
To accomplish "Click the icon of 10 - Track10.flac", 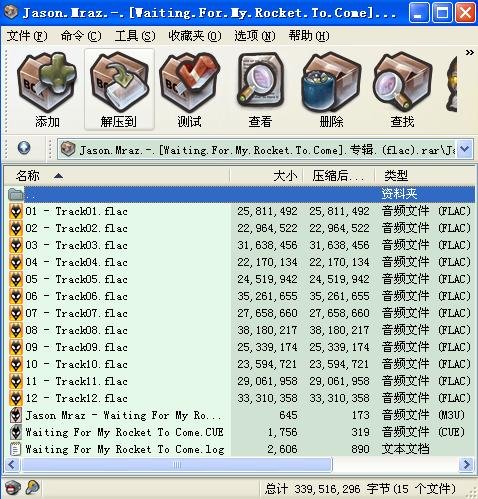I will pos(16,364).
